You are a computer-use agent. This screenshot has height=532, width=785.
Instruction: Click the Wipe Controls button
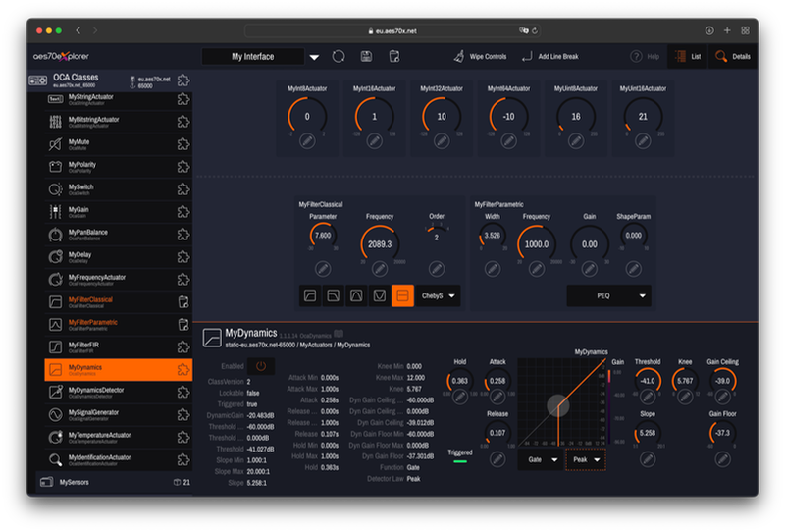[x=481, y=57]
